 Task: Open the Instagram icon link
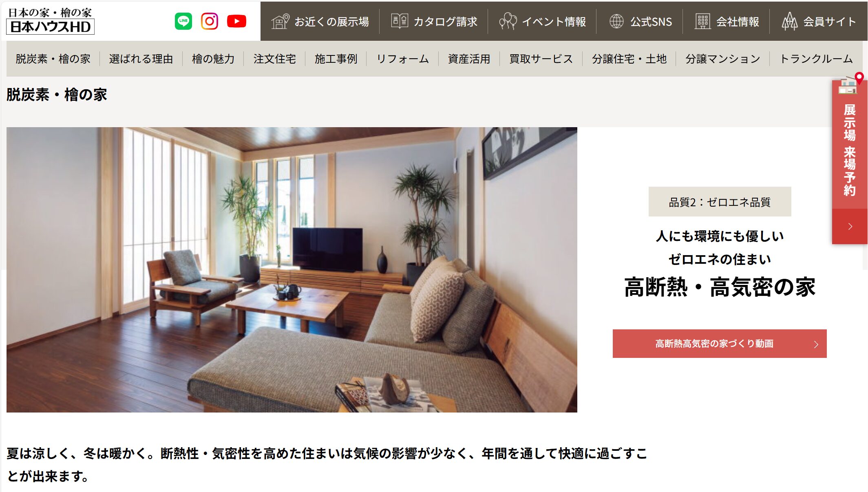[x=210, y=21]
